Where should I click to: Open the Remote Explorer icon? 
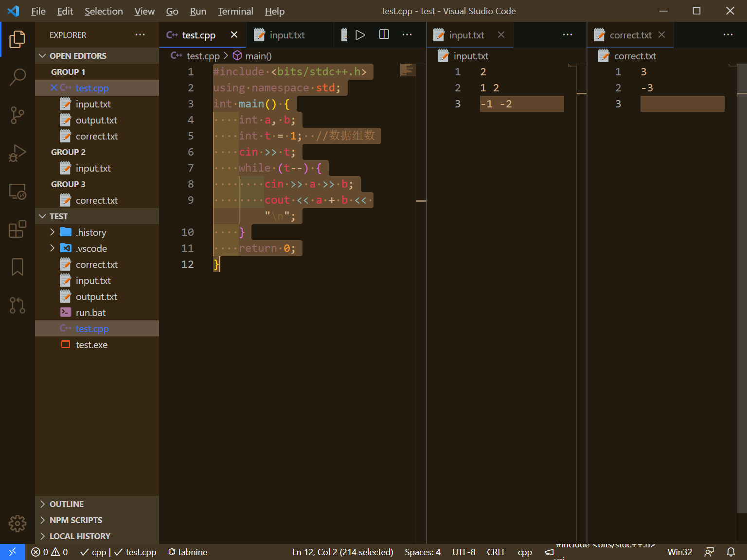tap(18, 192)
